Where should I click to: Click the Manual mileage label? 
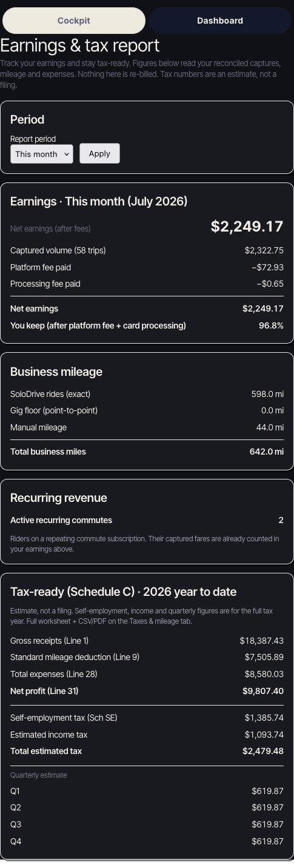tap(38, 427)
